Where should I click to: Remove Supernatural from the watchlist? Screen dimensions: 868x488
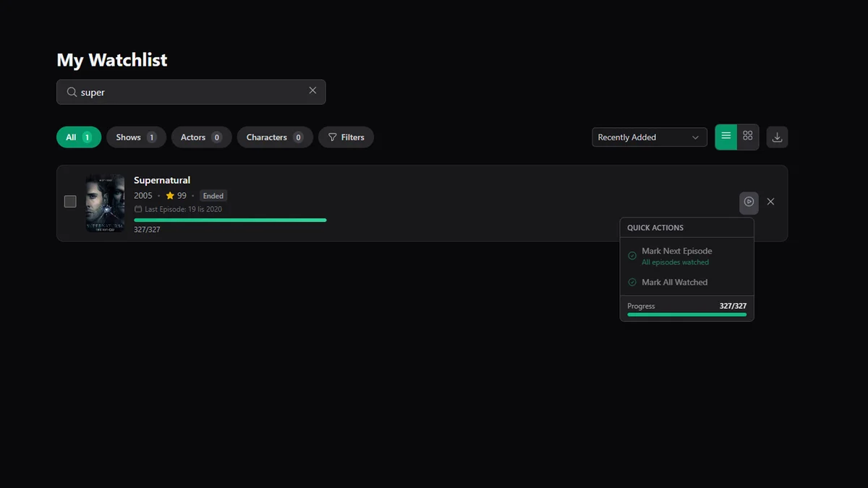[770, 202]
